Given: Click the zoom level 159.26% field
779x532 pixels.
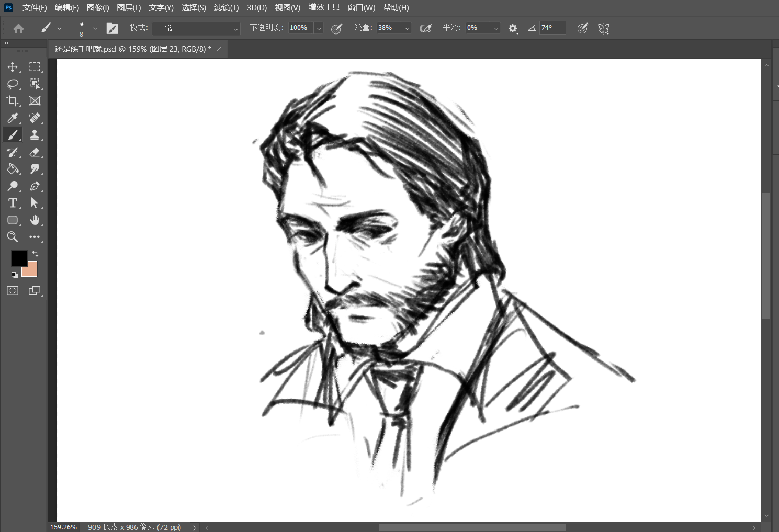Looking at the screenshot, I should click(64, 527).
